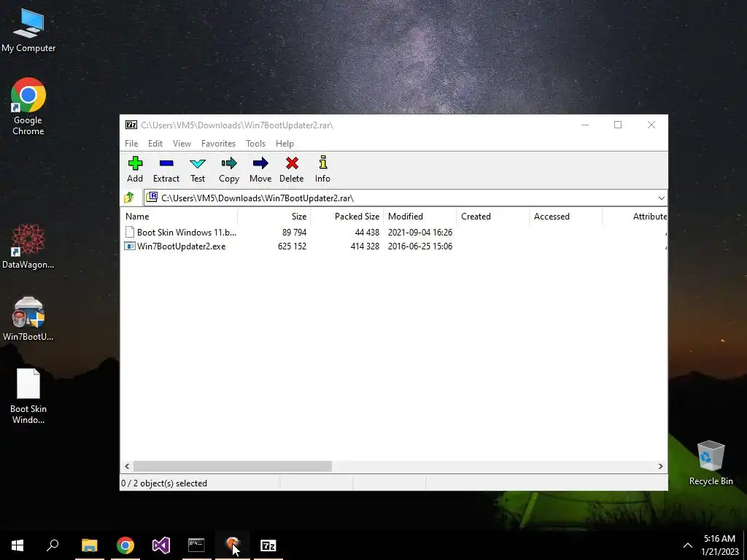Open the File menu
The image size is (747, 560).
[131, 144]
